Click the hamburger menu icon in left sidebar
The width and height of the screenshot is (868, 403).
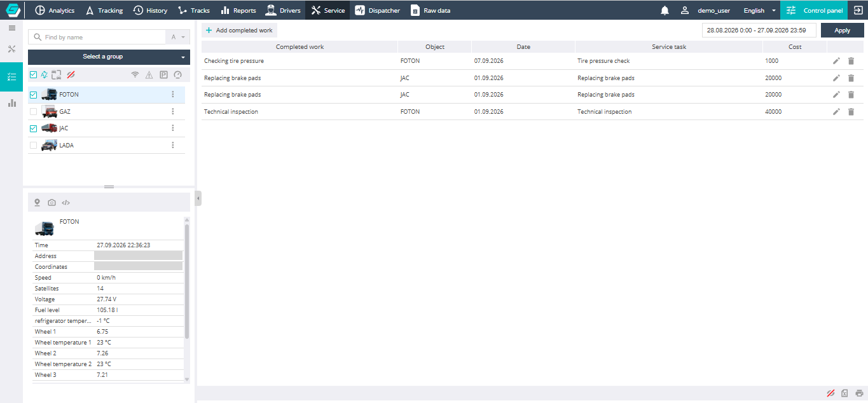tap(11, 28)
